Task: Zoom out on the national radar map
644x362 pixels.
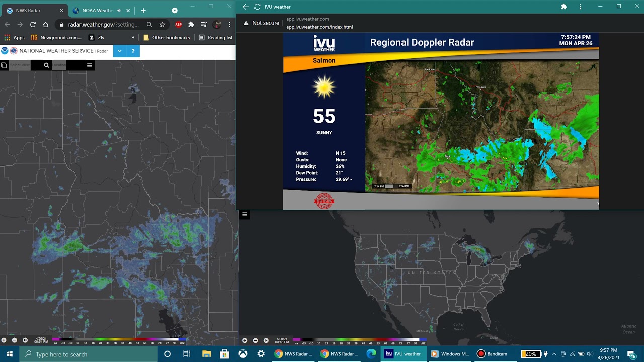Action: 255,340
